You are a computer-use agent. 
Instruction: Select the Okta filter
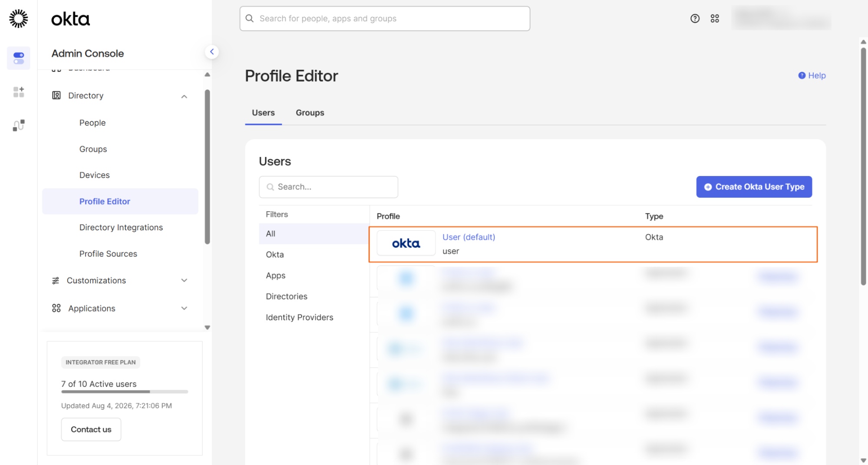tap(275, 255)
